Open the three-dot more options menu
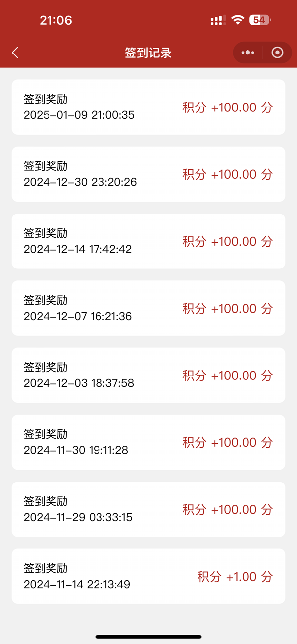Viewport: 297px width, 644px height. (x=248, y=53)
